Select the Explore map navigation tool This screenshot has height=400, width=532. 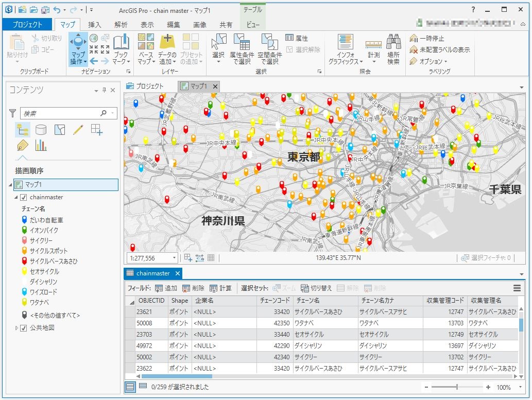coord(78,49)
